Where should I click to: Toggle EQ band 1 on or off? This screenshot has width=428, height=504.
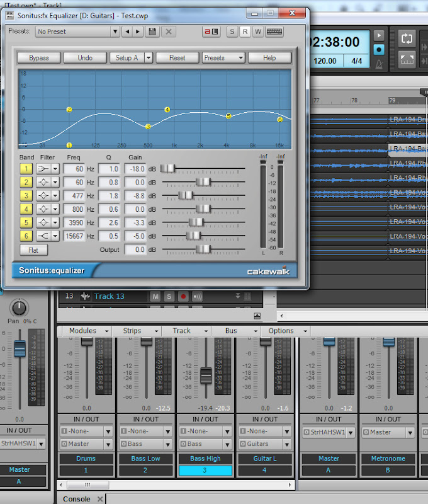26,169
